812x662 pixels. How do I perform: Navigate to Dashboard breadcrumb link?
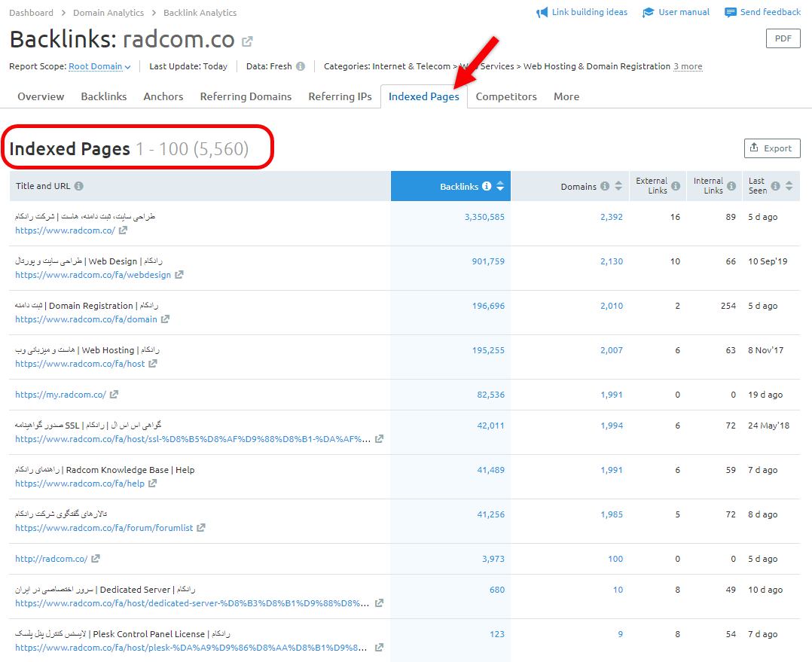tap(31, 12)
